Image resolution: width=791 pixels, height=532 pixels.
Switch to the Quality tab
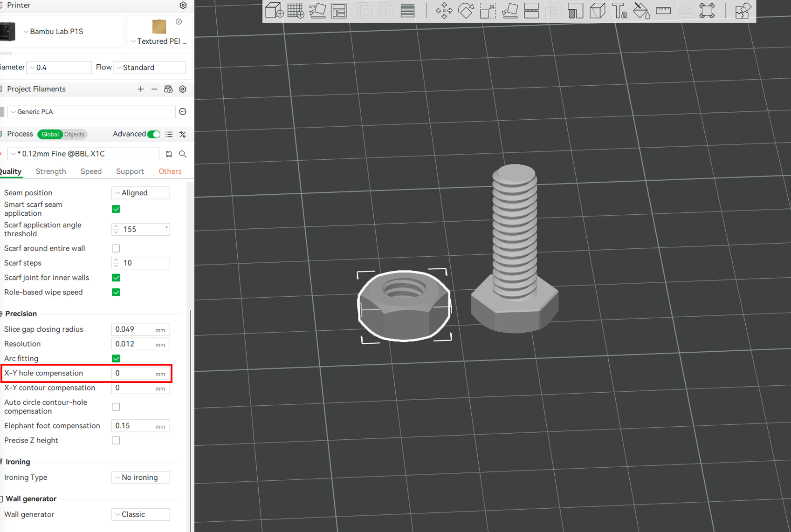[10, 171]
